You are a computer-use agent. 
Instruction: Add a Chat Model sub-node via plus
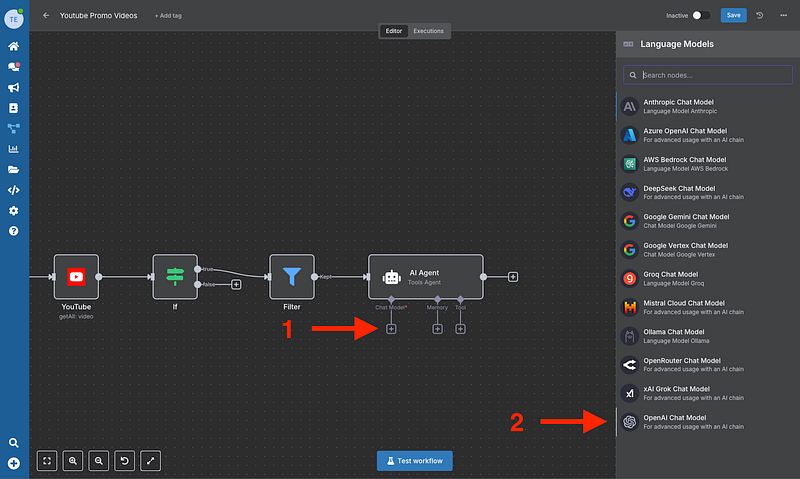[x=391, y=328]
